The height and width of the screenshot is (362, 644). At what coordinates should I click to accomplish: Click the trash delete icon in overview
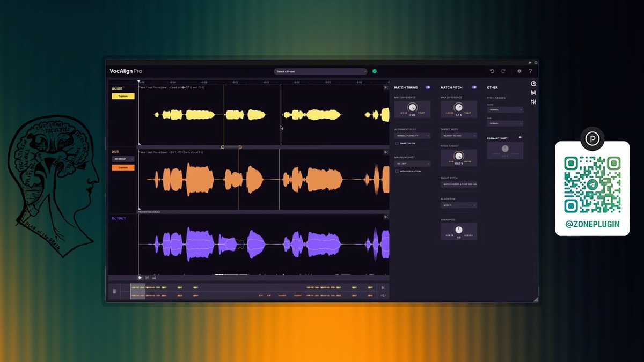click(x=114, y=292)
